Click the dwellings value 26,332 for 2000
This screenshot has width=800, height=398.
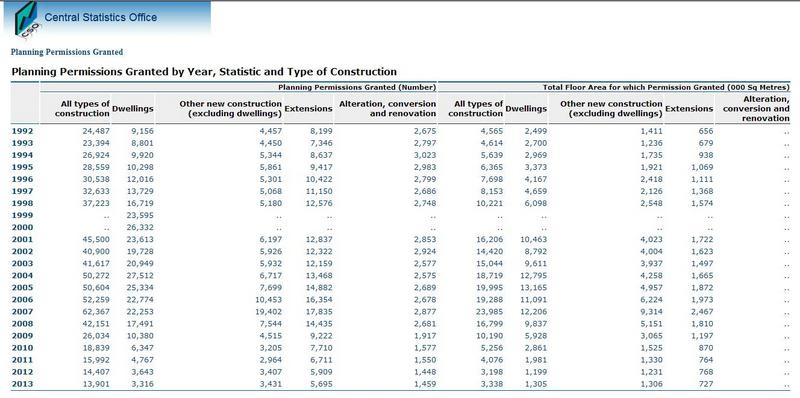pos(140,228)
